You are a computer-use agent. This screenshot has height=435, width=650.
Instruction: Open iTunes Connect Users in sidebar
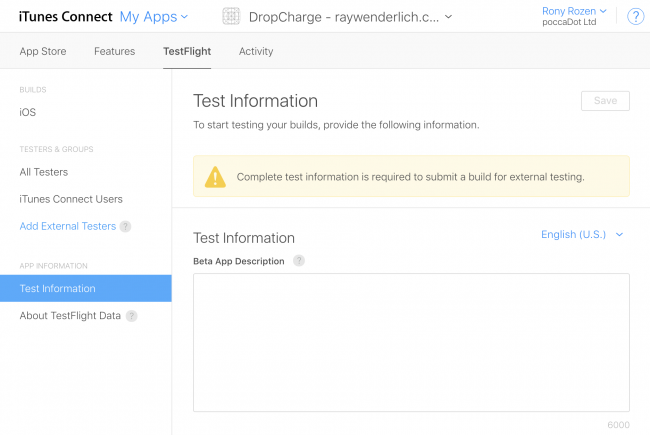[71, 199]
